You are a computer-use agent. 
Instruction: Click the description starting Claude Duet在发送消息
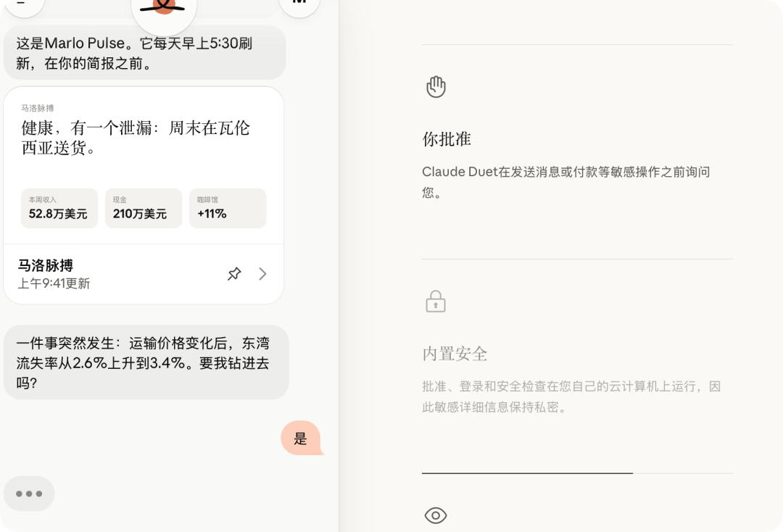(x=565, y=182)
